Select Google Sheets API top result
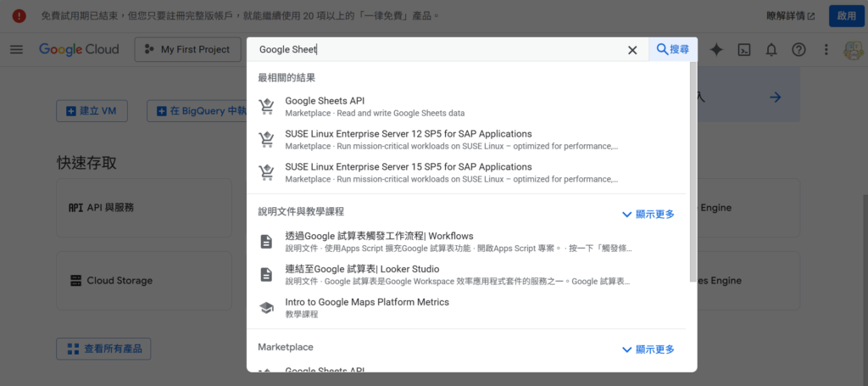The height and width of the screenshot is (386, 868). click(325, 101)
